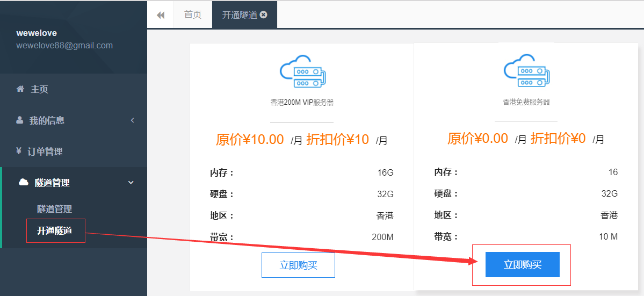The width and height of the screenshot is (644, 296).
Task: Select the 开通隧道 tab
Action: (240, 15)
